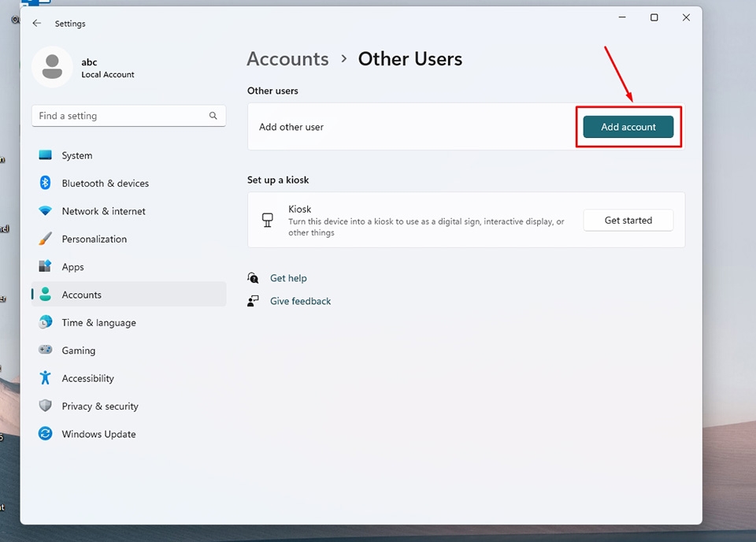Open System settings category
The image size is (756, 542).
tap(128, 155)
